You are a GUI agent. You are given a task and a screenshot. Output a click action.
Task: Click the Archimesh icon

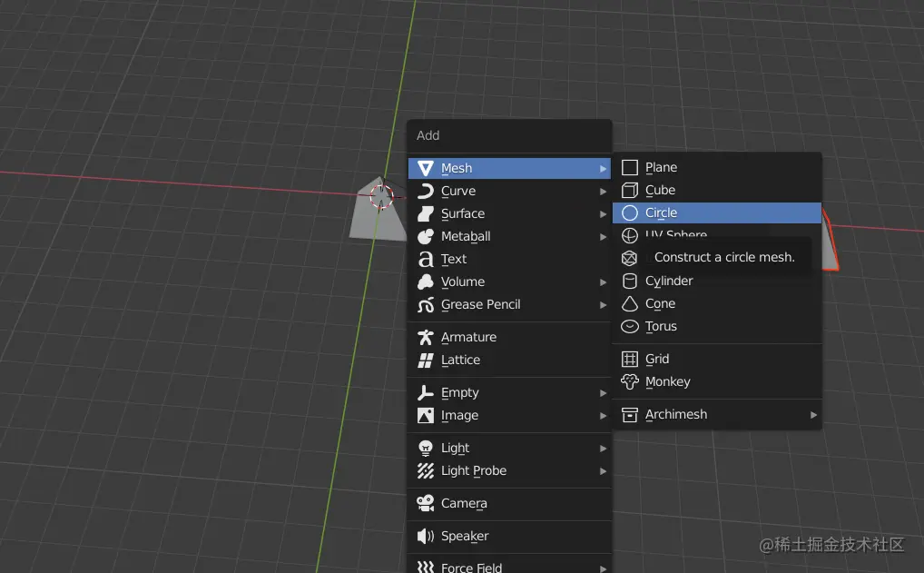point(629,415)
